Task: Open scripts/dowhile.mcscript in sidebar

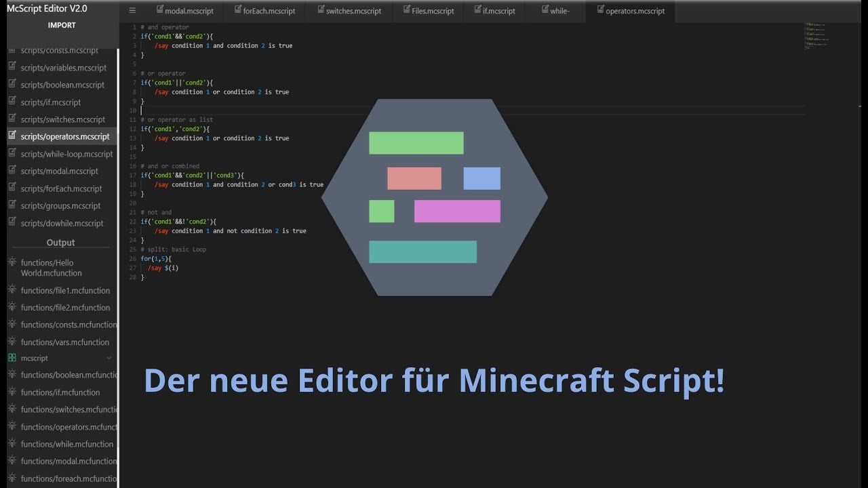Action: tap(62, 223)
